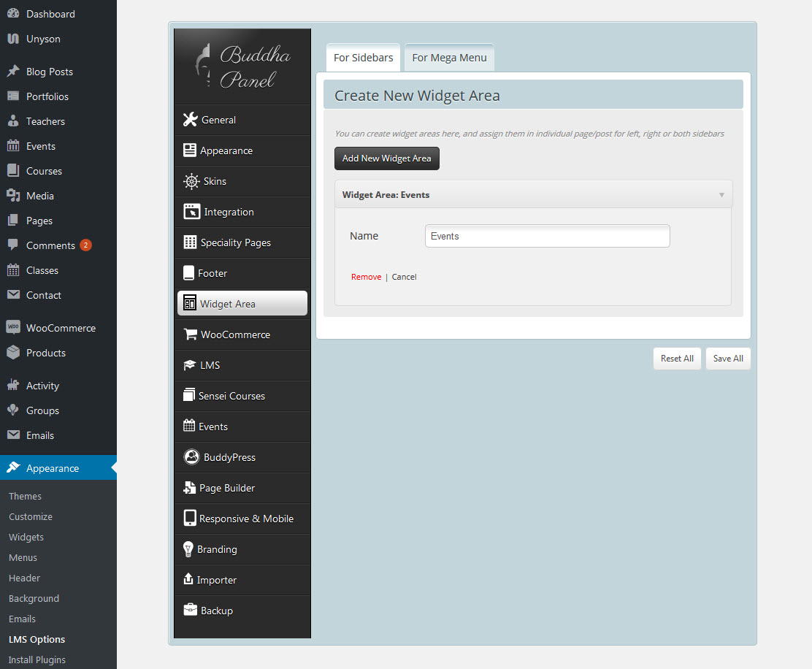Click the Name input field containing Events
This screenshot has height=669, width=812.
(547, 236)
